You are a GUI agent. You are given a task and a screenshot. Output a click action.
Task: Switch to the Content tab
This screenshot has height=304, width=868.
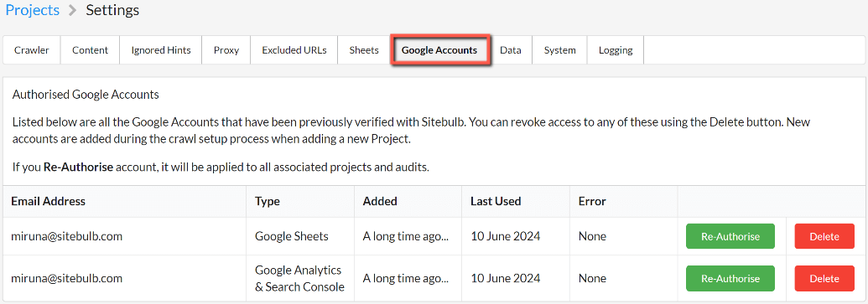click(91, 50)
